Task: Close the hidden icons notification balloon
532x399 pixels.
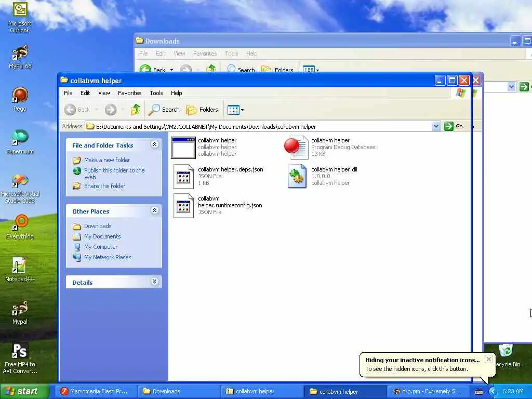Action: [488, 359]
